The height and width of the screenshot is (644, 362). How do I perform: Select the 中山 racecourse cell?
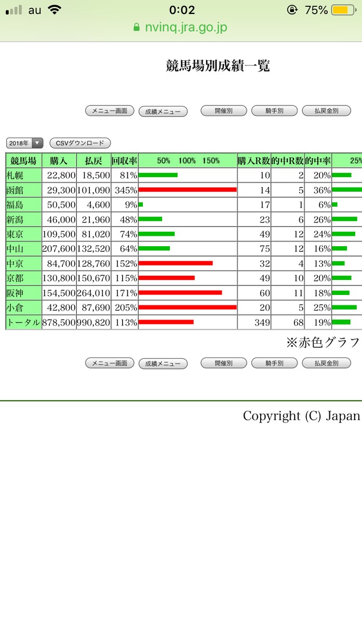coord(24,249)
